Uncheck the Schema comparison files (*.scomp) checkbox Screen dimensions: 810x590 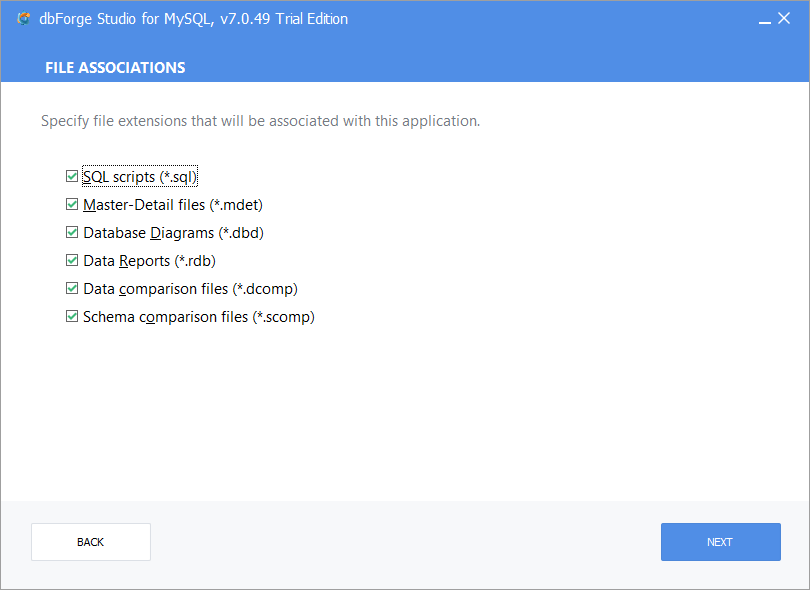point(72,316)
